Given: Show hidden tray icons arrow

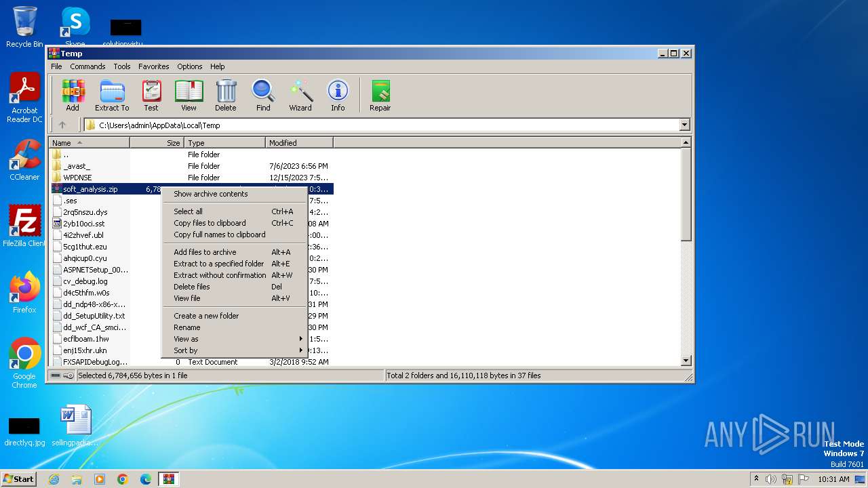Looking at the screenshot, I should [x=756, y=479].
